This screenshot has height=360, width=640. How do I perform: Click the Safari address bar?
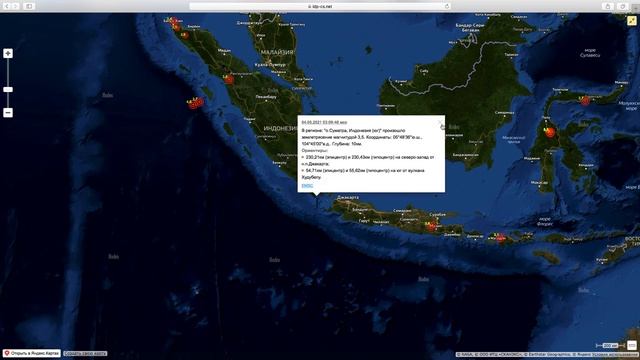coord(320,6)
